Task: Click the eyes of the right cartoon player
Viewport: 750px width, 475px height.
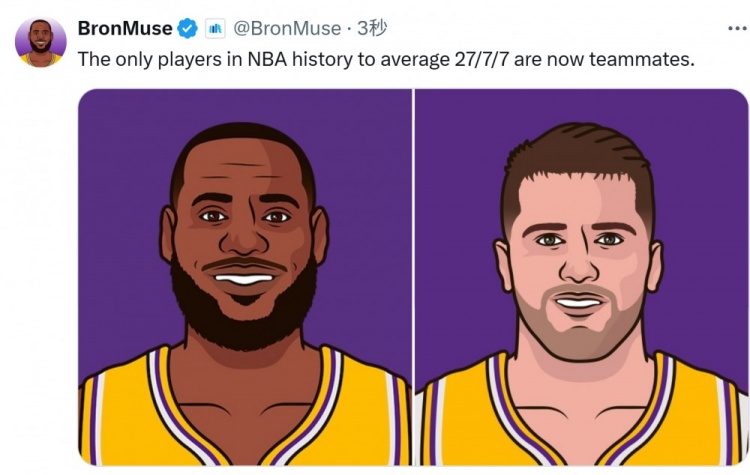Action: (x=578, y=240)
